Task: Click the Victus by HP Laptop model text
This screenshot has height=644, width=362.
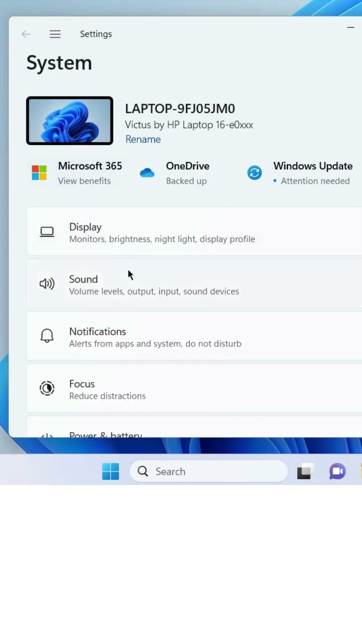Action: pyautogui.click(x=189, y=125)
